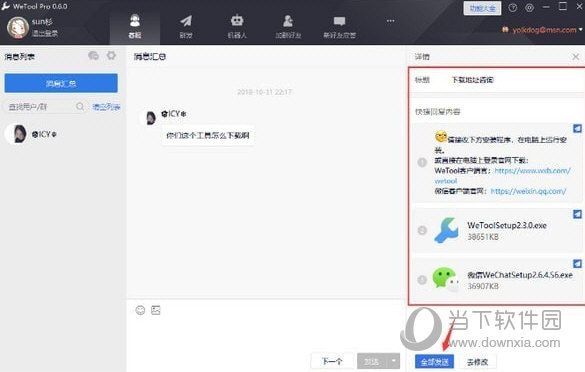Click ICY's message bubble in chat

[x=208, y=135]
